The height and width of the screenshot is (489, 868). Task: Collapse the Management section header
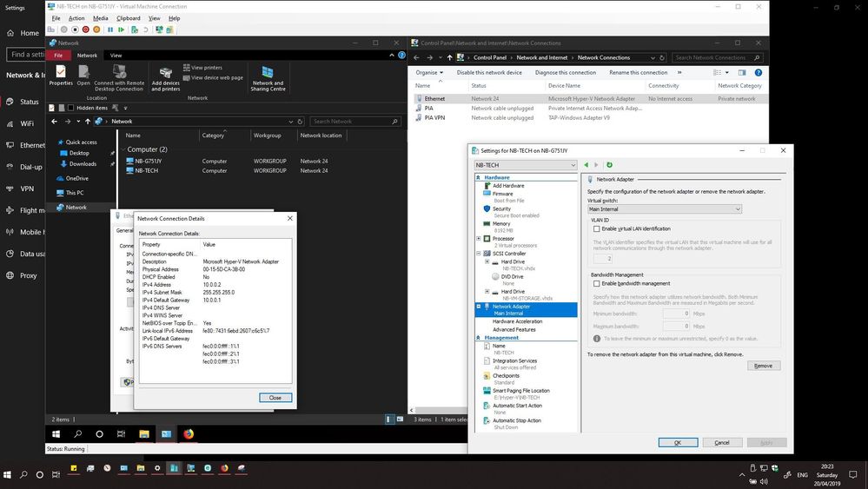[x=478, y=337]
